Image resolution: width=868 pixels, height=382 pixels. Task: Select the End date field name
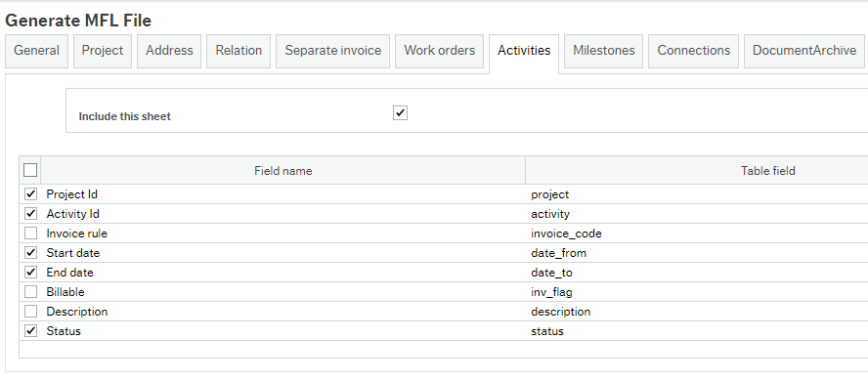[69, 273]
